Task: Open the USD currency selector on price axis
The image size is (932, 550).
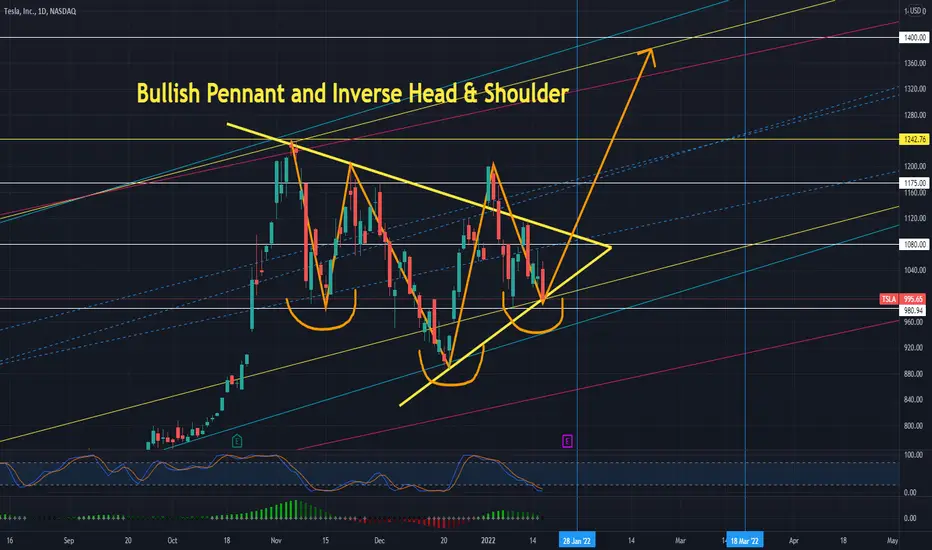Action: (x=915, y=11)
